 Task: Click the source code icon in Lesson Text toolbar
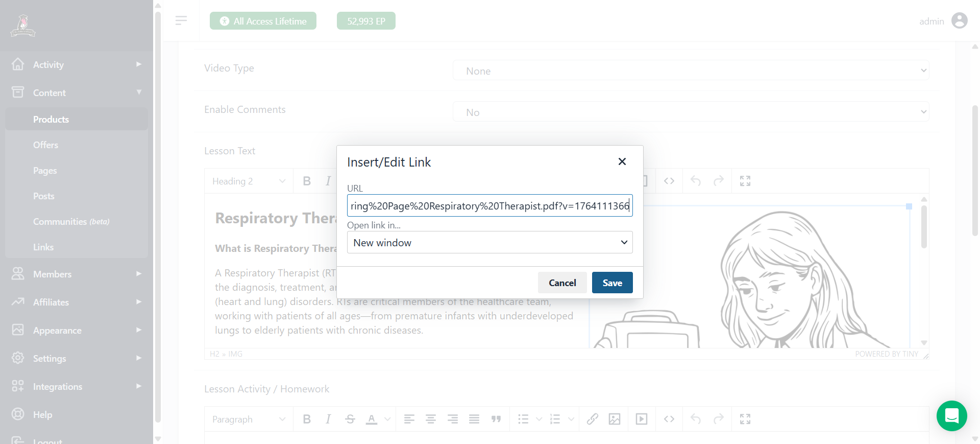point(669,181)
